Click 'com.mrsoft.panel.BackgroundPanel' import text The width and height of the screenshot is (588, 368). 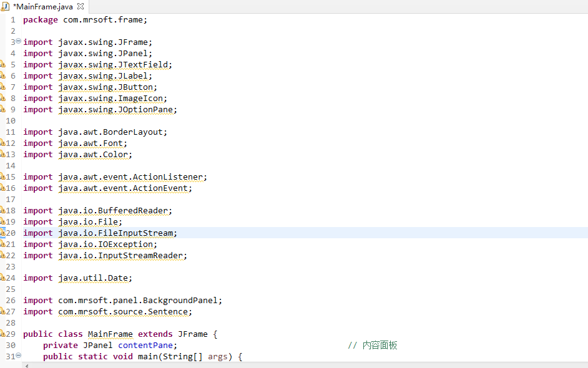tap(137, 301)
